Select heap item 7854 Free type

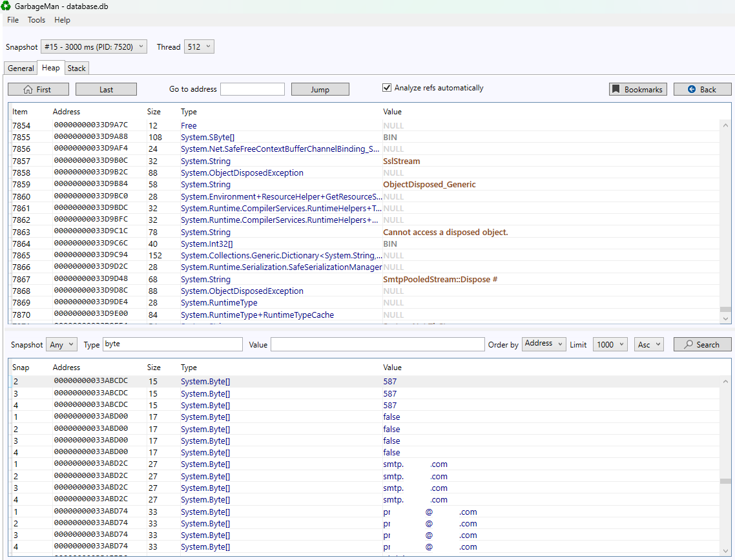coord(189,125)
